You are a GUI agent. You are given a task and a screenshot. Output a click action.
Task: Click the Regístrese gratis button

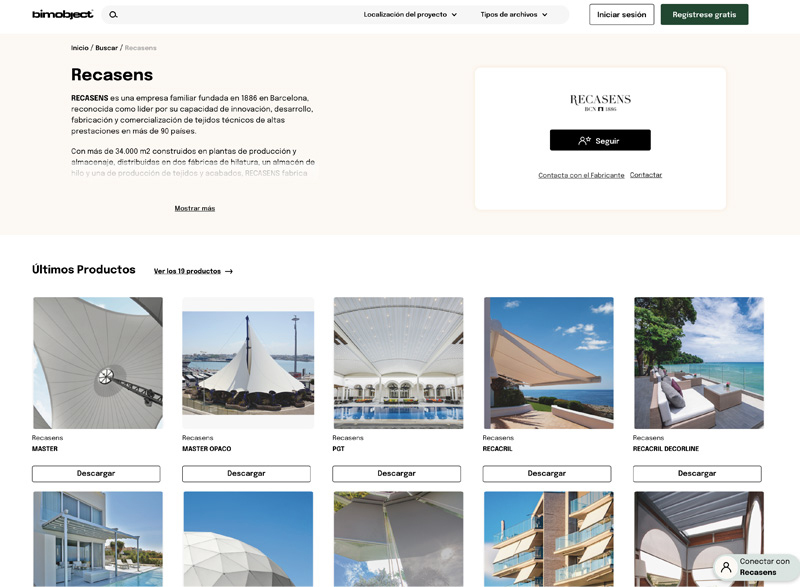click(x=704, y=15)
